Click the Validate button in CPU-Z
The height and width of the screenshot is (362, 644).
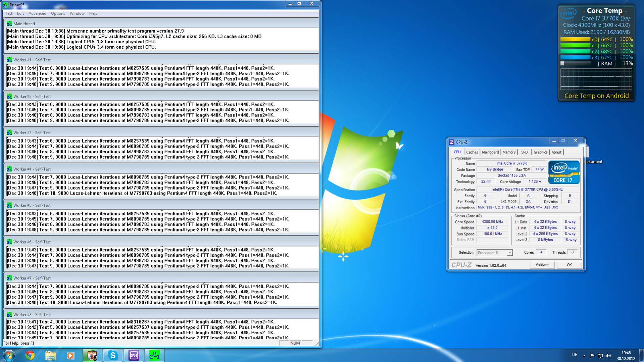point(542,265)
